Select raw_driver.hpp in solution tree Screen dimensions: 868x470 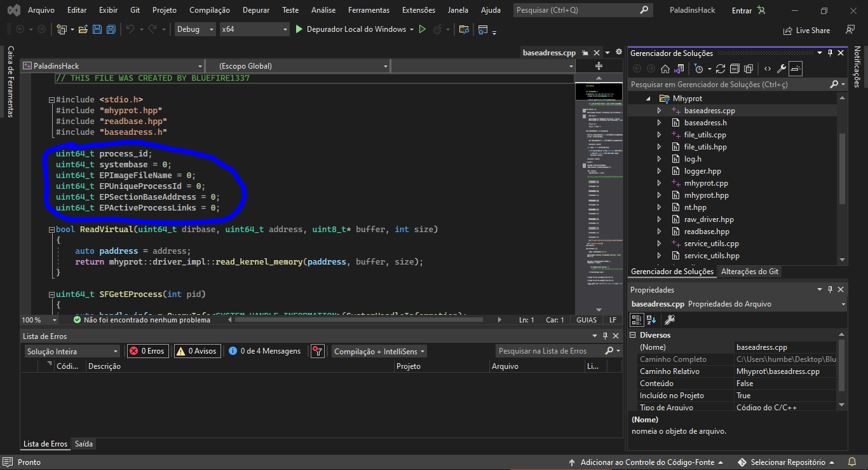[x=709, y=219]
